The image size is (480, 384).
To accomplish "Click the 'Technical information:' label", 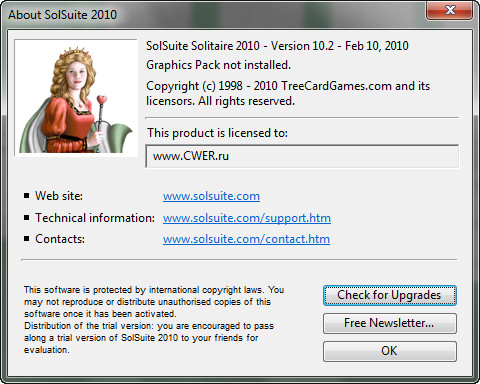I will 95,218.
